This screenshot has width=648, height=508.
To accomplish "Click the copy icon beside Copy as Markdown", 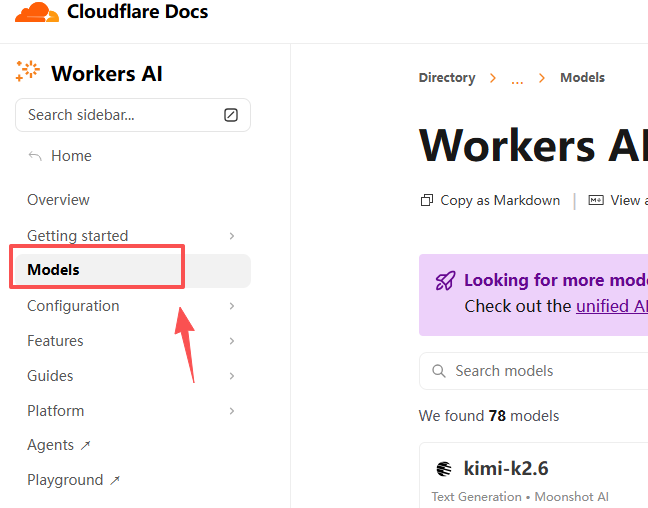I will (427, 200).
